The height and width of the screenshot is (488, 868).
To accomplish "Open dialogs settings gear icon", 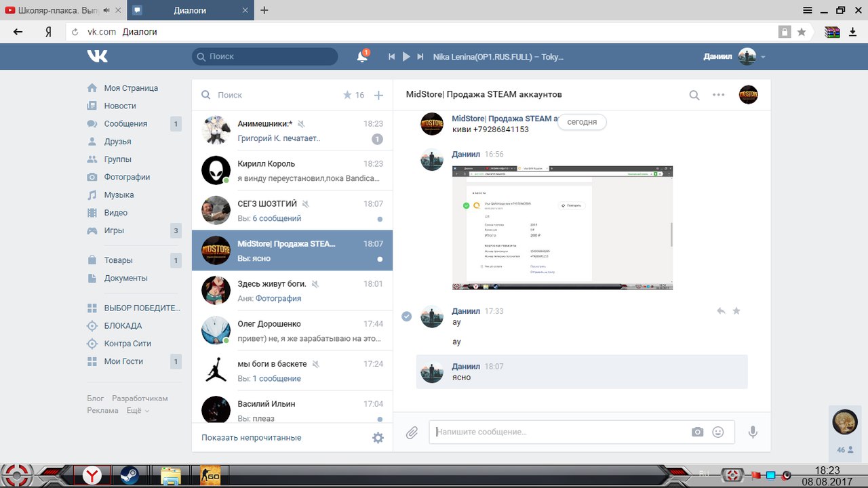I will 378,438.
